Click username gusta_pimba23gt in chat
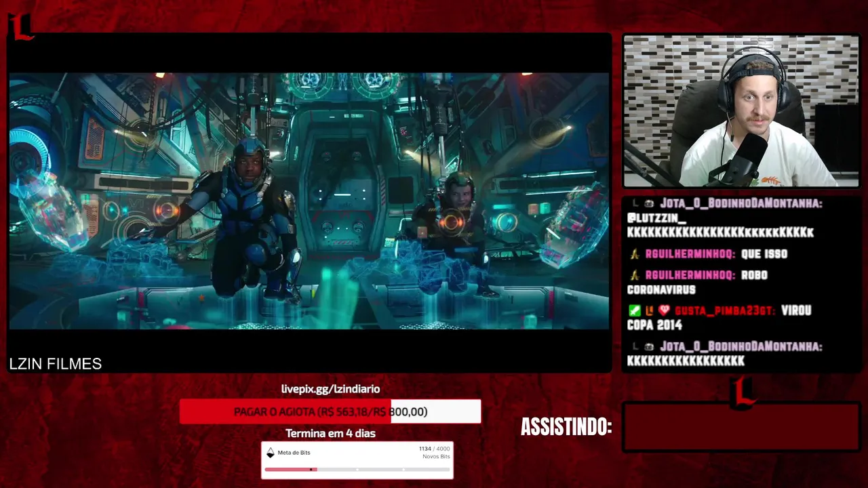The height and width of the screenshot is (488, 868). click(724, 310)
